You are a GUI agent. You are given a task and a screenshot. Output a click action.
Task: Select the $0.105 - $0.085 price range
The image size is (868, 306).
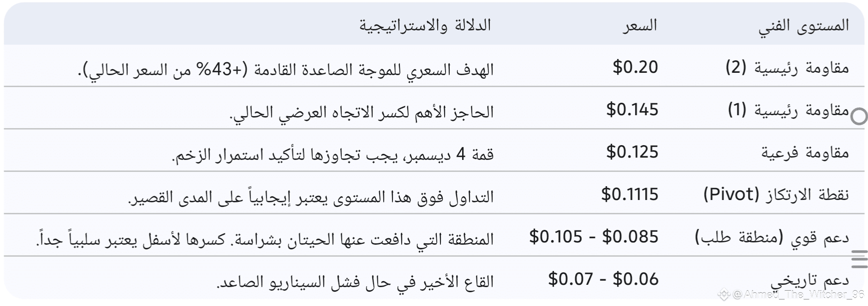click(594, 237)
